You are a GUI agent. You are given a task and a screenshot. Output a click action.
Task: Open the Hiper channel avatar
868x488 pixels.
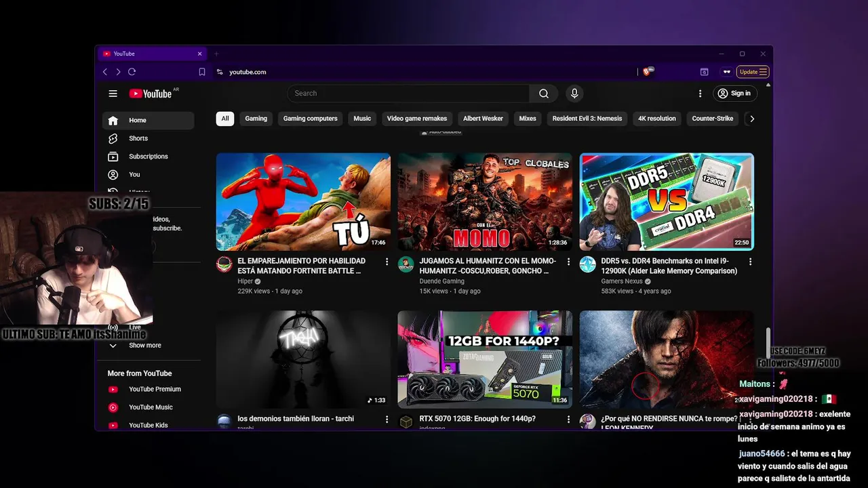(224, 264)
